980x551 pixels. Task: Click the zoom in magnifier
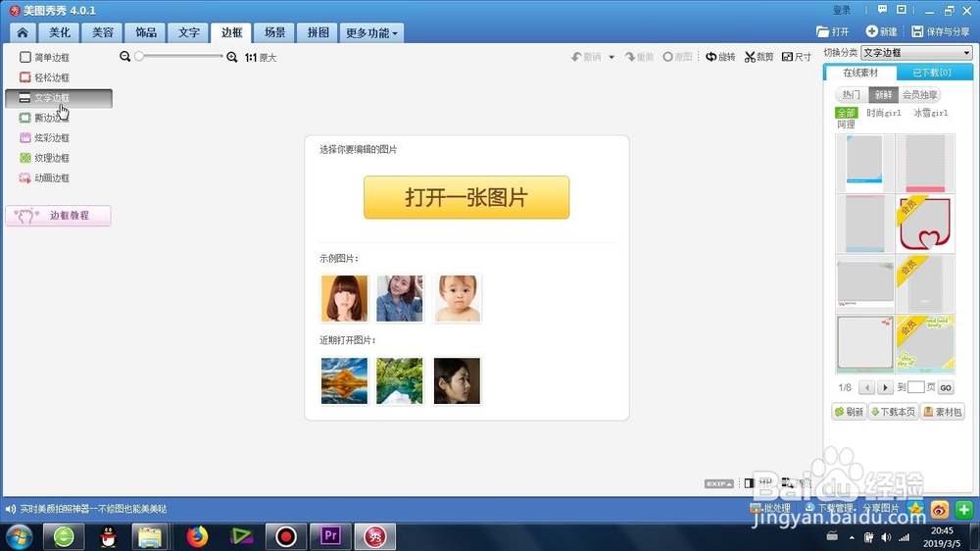(x=232, y=57)
